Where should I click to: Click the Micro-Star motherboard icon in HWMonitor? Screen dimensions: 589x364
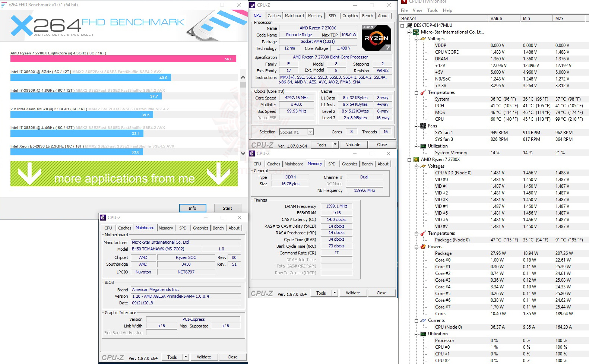pyautogui.click(x=416, y=32)
